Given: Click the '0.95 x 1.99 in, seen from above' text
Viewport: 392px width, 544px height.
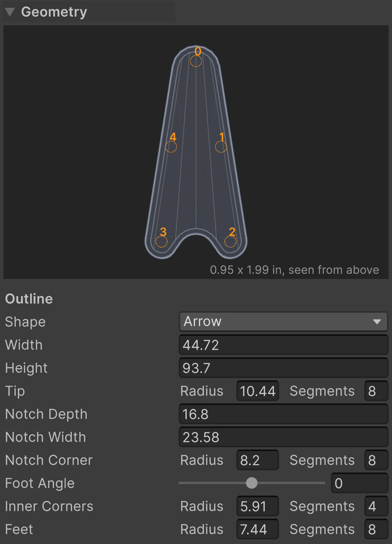Looking at the screenshot, I should tap(295, 270).
